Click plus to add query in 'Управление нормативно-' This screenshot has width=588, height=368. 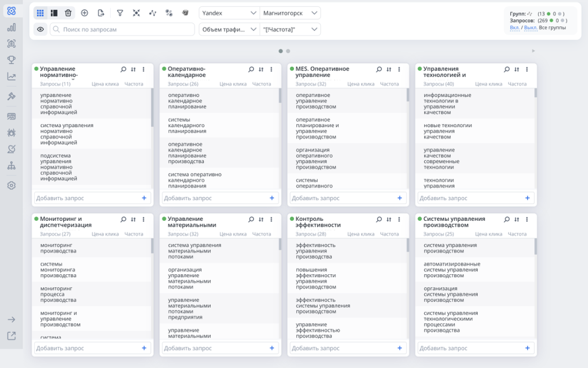coord(144,198)
